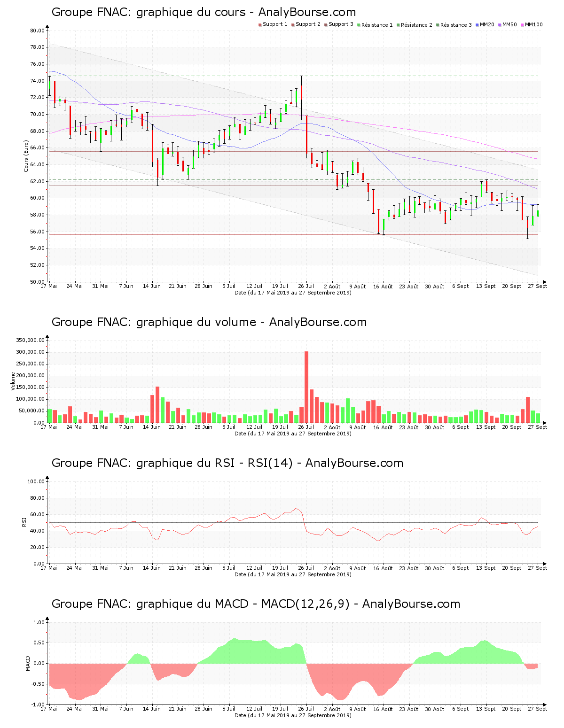564x728 pixels.
Task: Click '16 Août' date on the volume chart axis
Action: 383,427
